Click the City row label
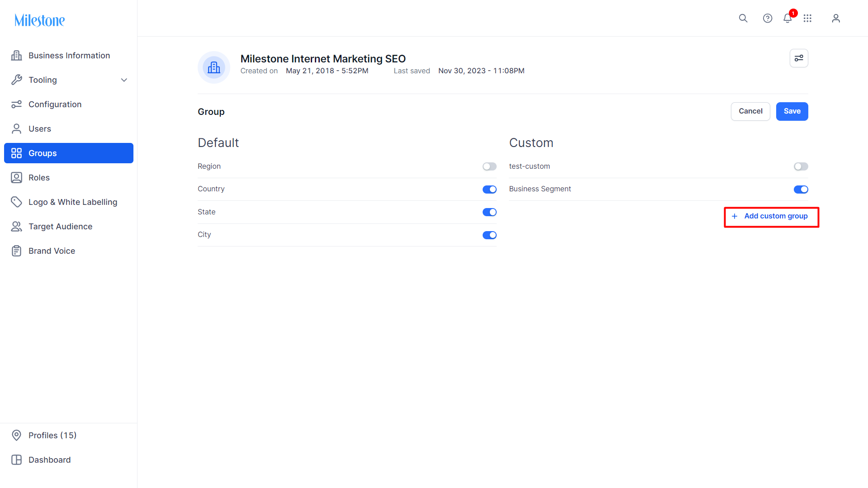 (204, 235)
